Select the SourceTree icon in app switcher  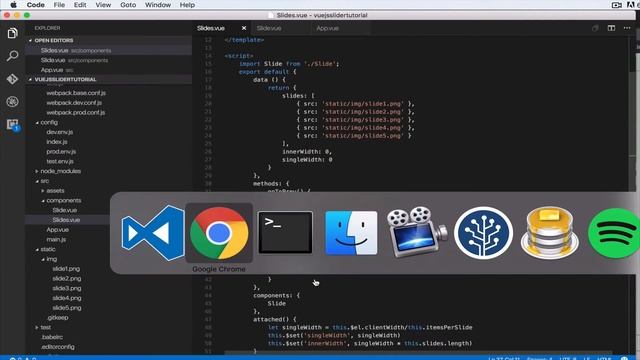[x=483, y=233]
